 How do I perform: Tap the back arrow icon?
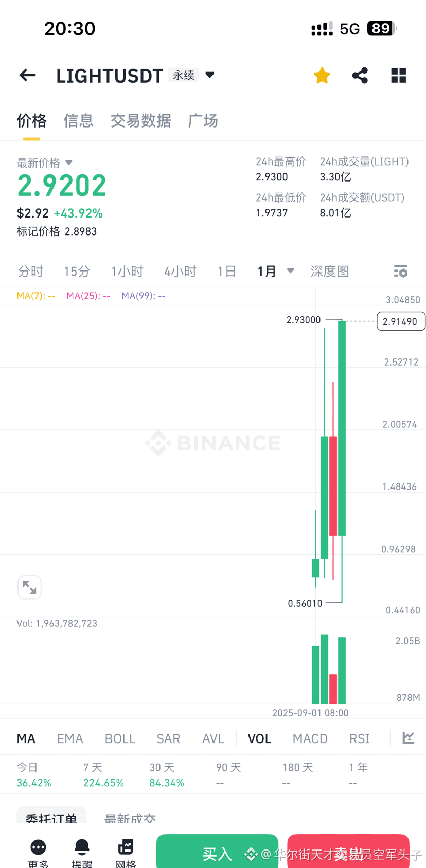pyautogui.click(x=27, y=76)
